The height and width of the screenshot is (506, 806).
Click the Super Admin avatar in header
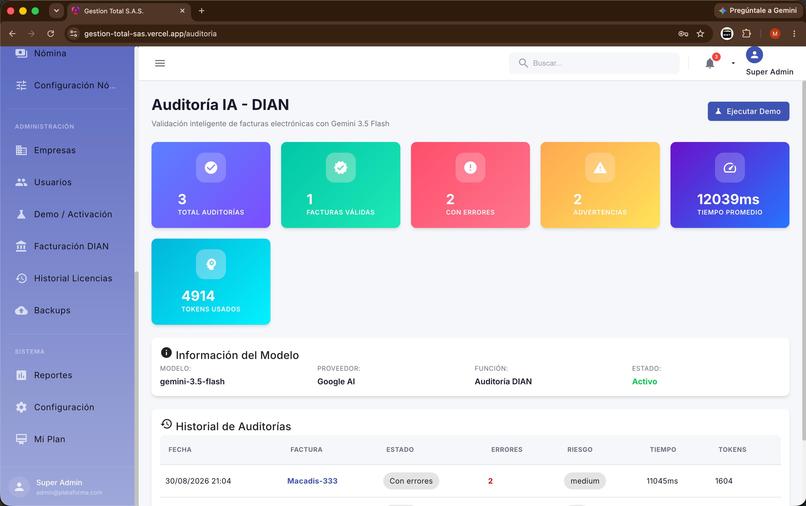point(754,55)
